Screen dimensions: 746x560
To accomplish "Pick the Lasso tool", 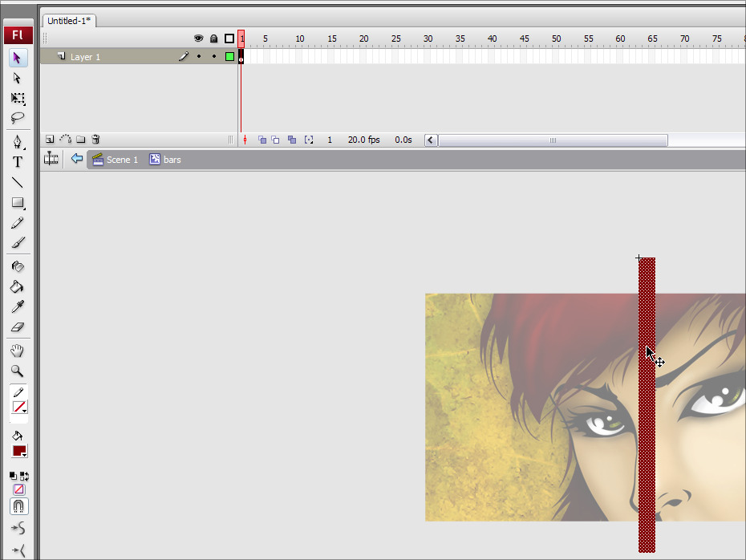I will (18, 119).
